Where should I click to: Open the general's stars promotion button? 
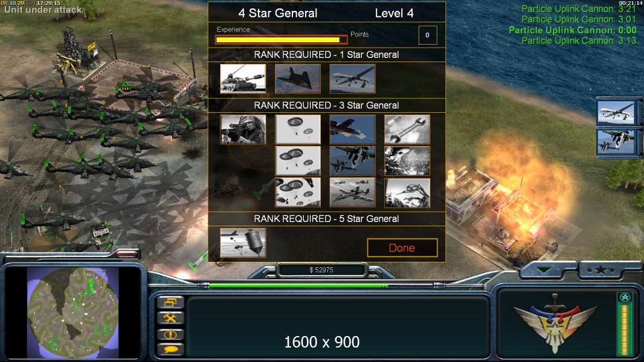(x=601, y=270)
